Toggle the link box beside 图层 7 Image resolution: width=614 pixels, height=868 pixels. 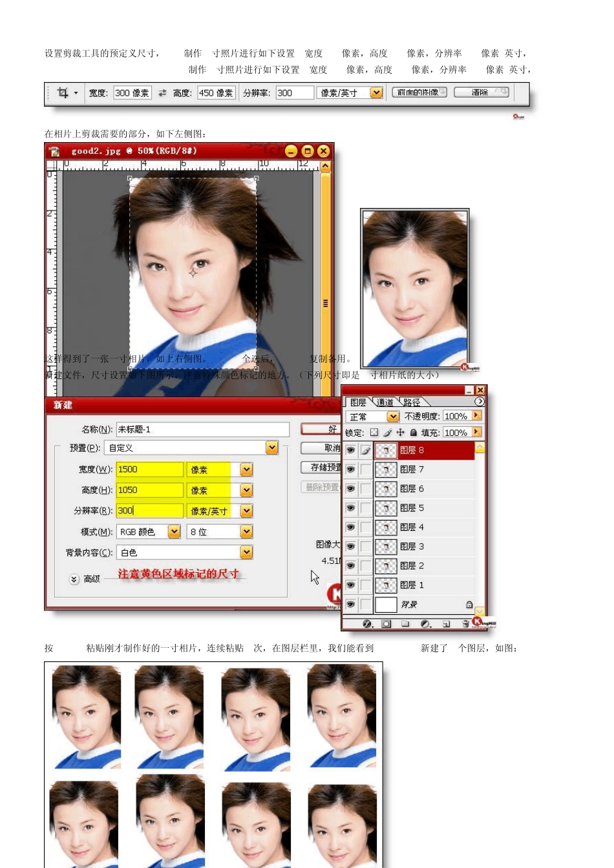366,470
